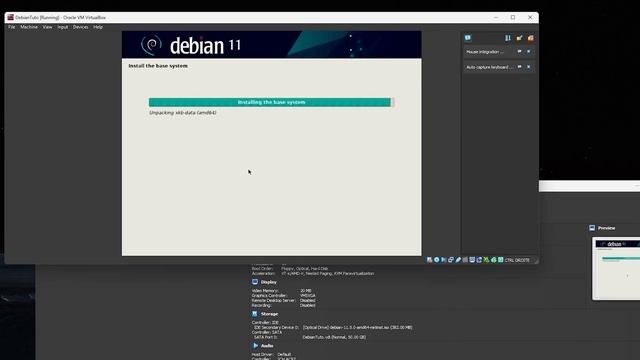The image size is (640, 360).
Task: Click the keyboard capture status bar icon
Action: tap(500, 260)
